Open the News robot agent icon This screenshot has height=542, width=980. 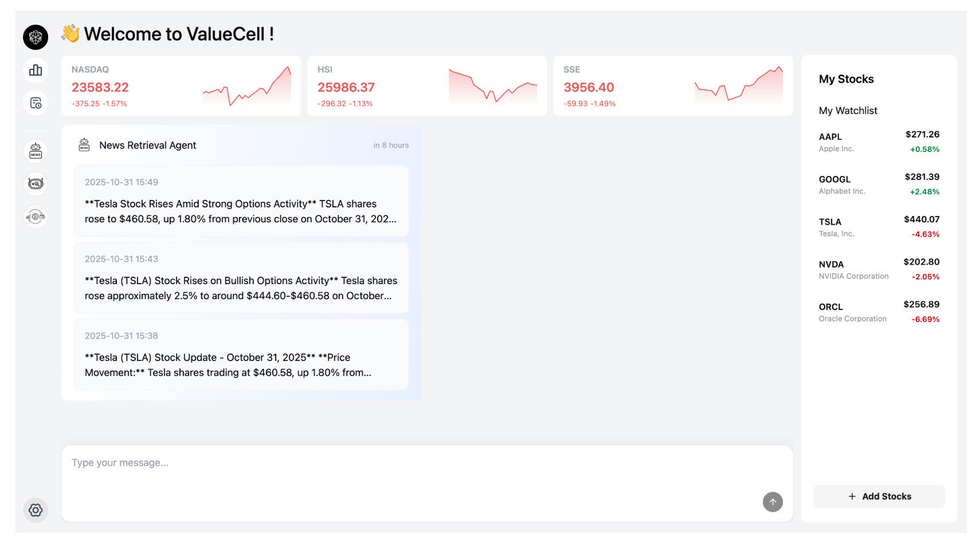coord(36,151)
